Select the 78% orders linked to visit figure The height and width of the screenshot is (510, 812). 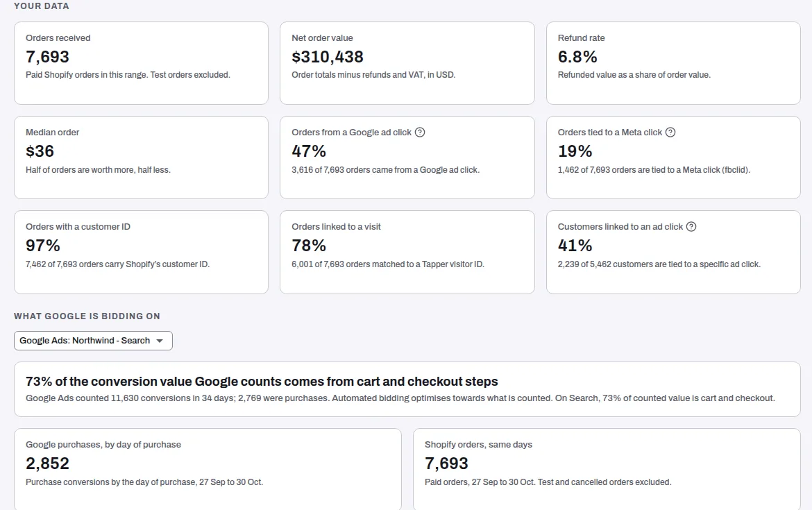click(309, 245)
